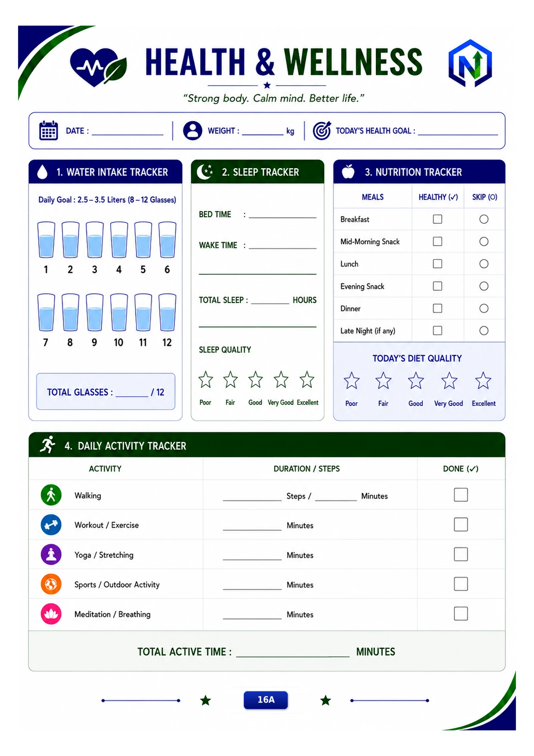Check the Healthy box for Mid-Morning Snack

coord(438,241)
